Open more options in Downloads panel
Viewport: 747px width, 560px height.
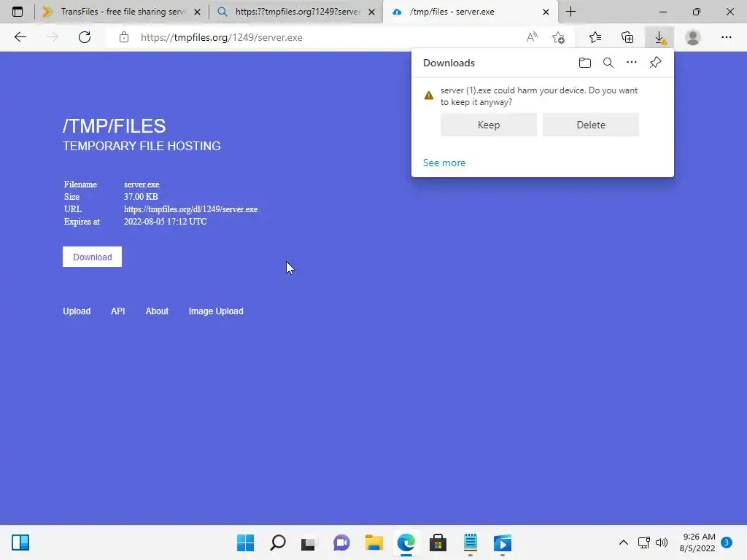[x=631, y=63]
